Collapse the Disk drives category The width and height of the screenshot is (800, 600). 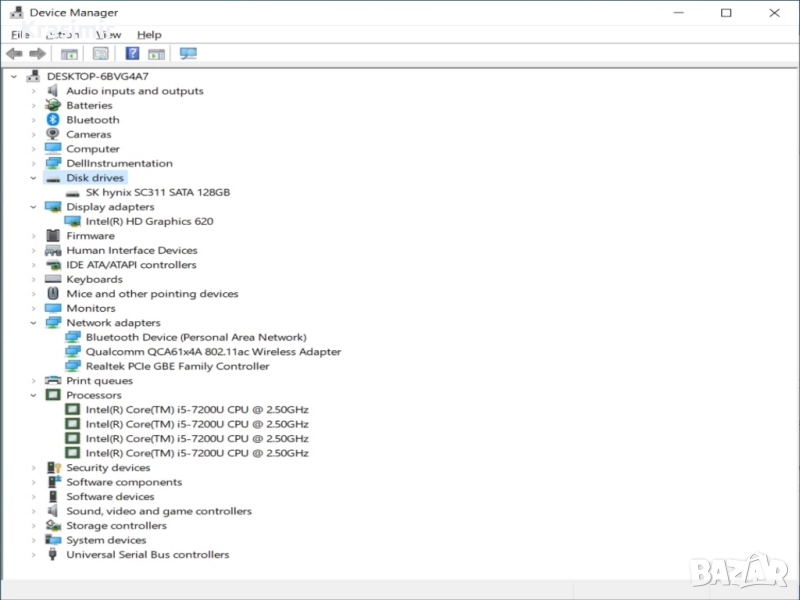click(x=33, y=178)
